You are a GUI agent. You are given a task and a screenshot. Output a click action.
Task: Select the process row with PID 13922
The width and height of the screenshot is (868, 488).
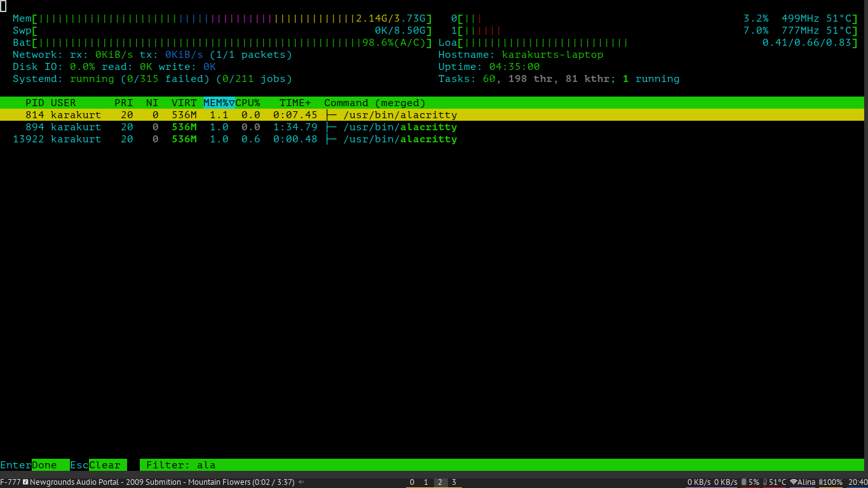(x=432, y=139)
